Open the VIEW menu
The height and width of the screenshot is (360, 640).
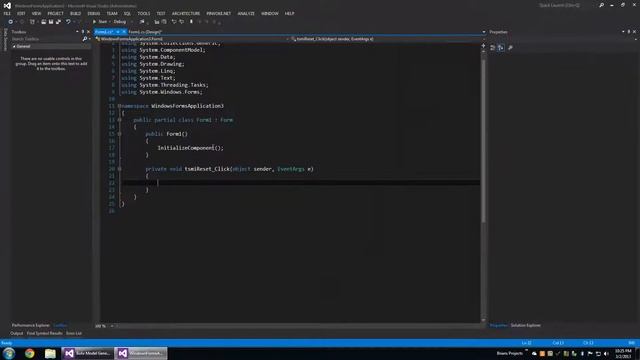(36, 13)
